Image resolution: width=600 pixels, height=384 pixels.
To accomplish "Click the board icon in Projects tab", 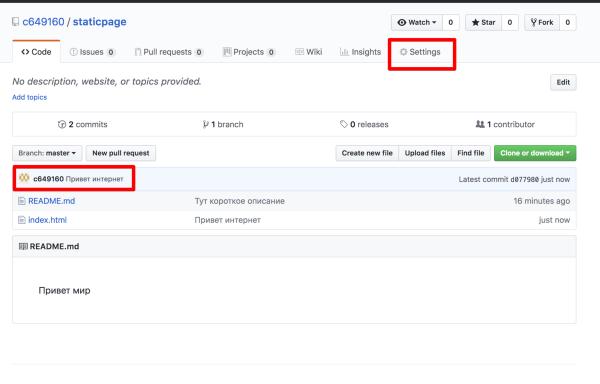I will [x=227, y=52].
